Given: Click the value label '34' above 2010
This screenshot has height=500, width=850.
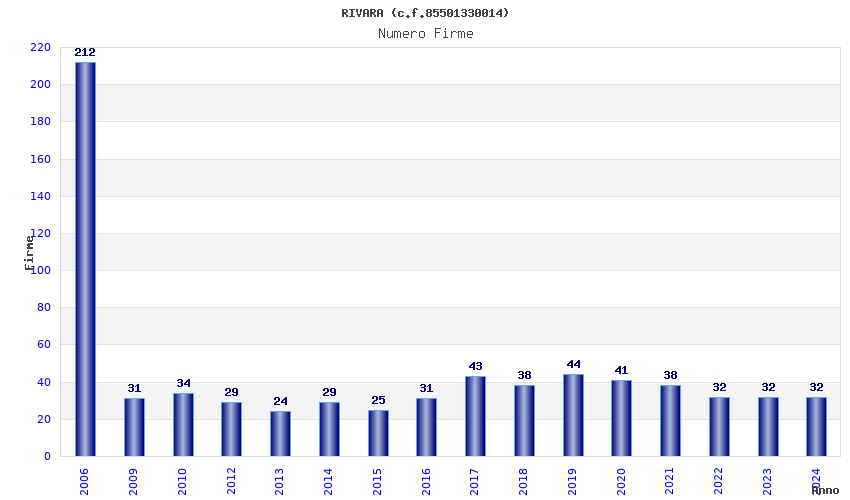Looking at the screenshot, I should [183, 383].
